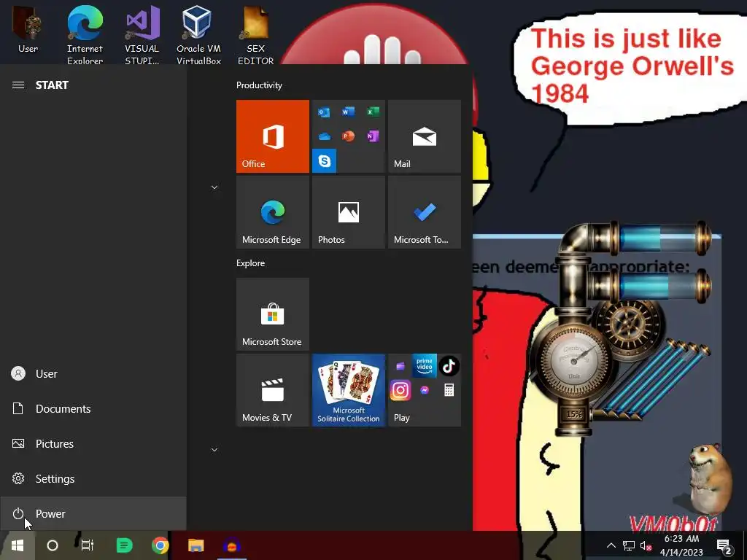Collapse Start menu via hamburger icon
This screenshot has width=747, height=560.
(x=18, y=85)
